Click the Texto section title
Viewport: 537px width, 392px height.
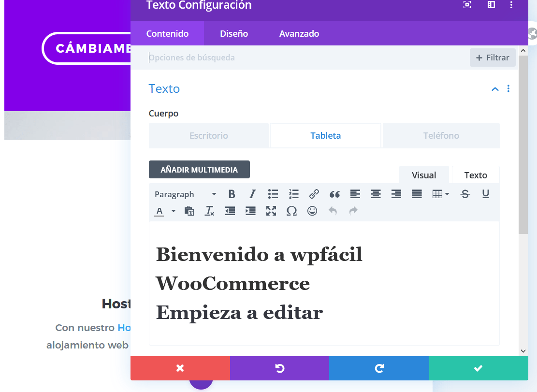164,88
